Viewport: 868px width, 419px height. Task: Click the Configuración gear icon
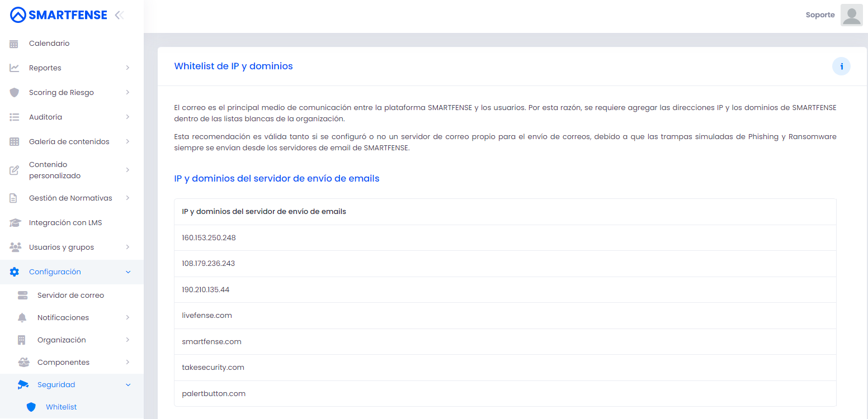(x=15, y=272)
